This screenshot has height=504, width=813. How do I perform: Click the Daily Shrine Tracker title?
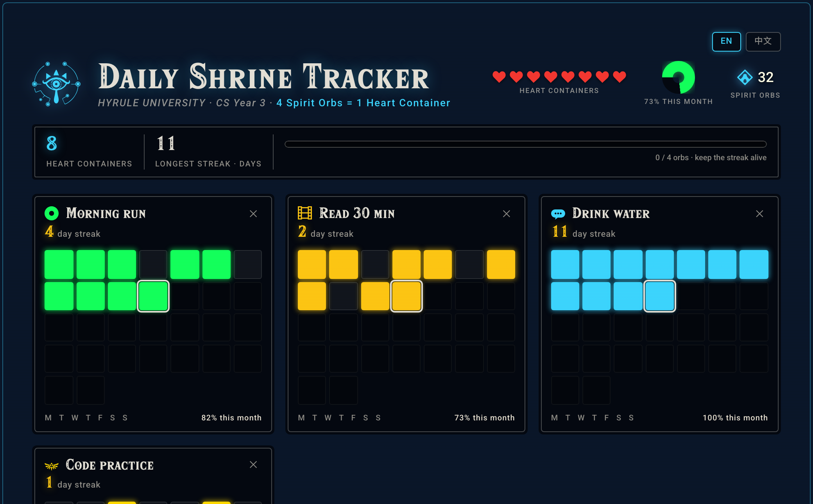tap(264, 77)
